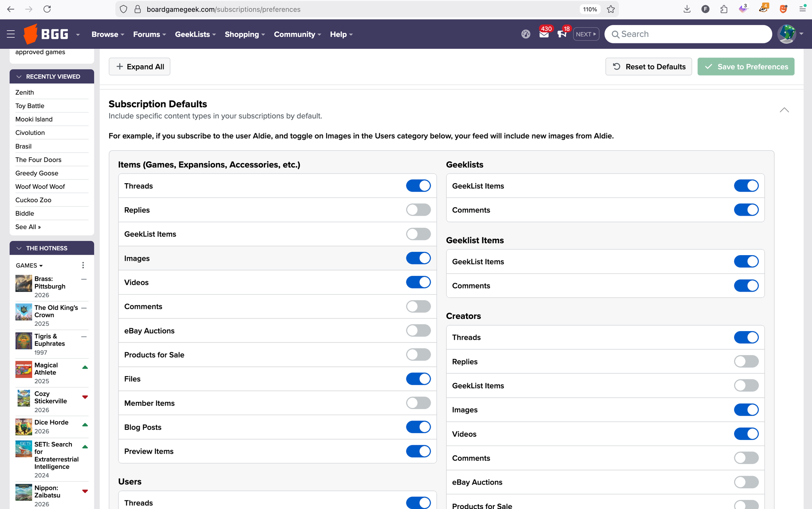Open the hamburger navigation menu
The height and width of the screenshot is (509, 812).
pyautogui.click(x=11, y=34)
